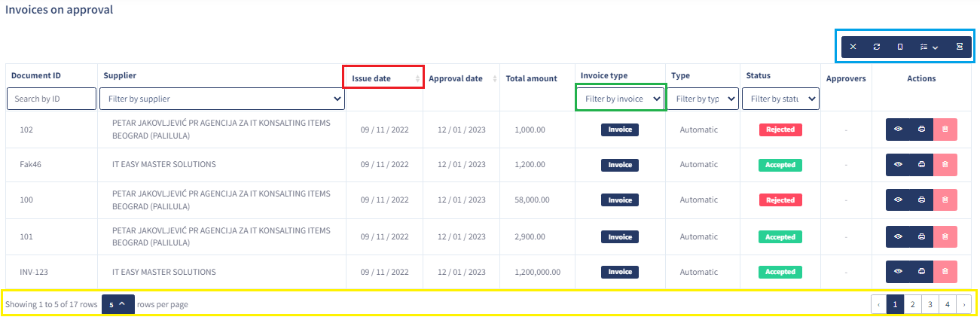Screen dimensions: 980x317
Task: Click the Supplier column header
Action: coord(120,76)
